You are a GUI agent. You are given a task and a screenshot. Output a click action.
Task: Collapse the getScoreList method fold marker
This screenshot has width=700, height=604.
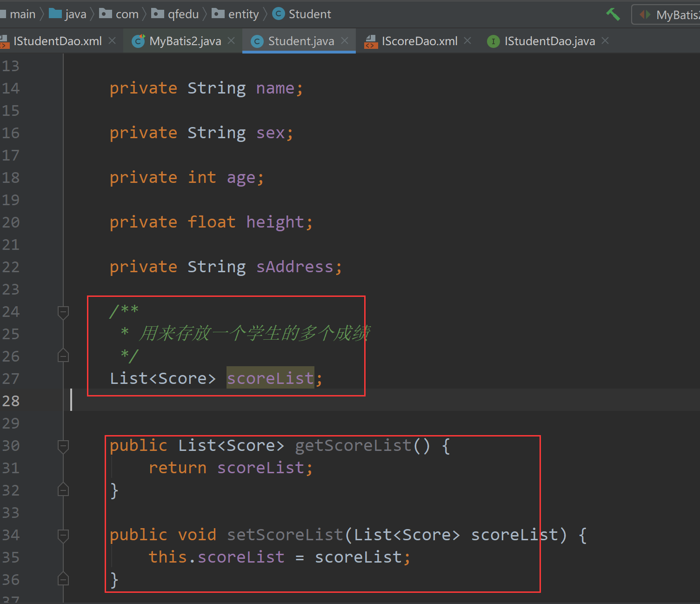click(x=63, y=446)
